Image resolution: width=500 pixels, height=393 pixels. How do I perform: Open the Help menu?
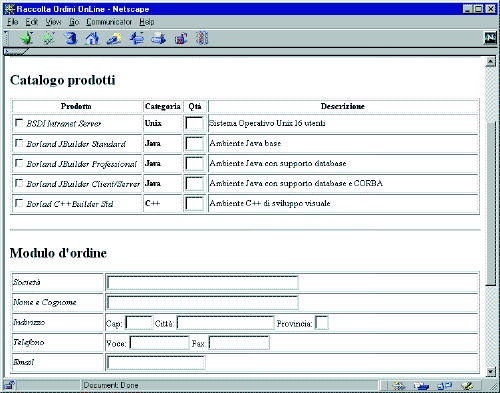pyautogui.click(x=147, y=22)
